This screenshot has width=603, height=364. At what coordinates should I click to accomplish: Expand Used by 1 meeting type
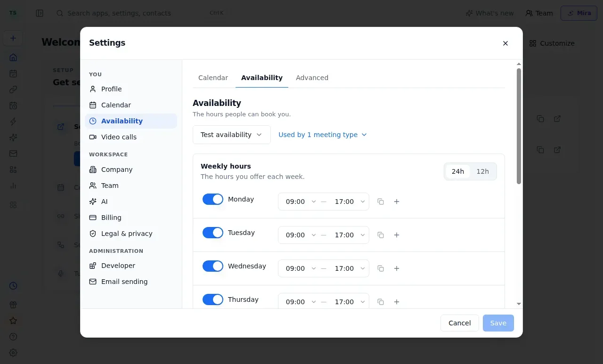pos(323,135)
